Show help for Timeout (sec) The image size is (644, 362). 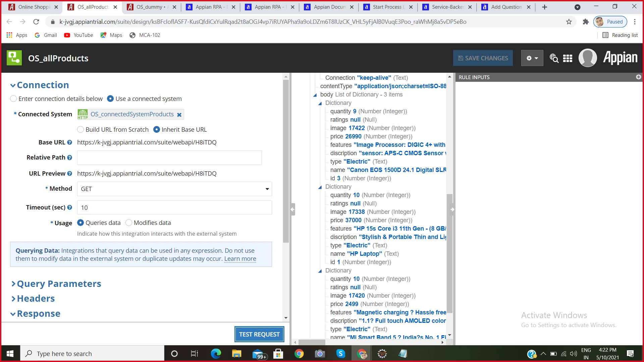[x=69, y=207]
